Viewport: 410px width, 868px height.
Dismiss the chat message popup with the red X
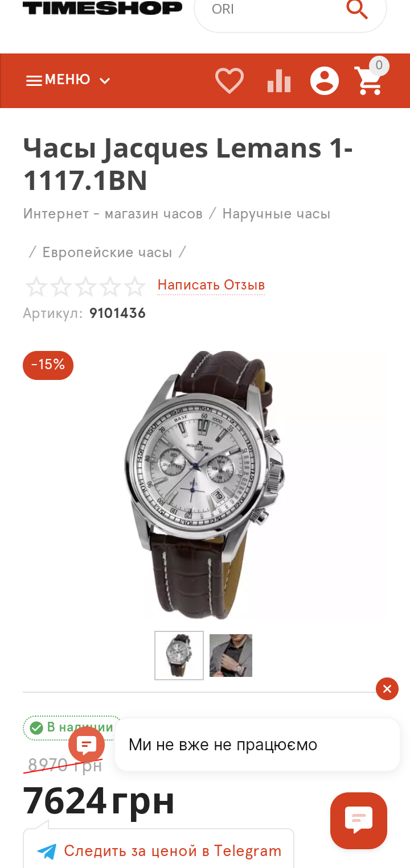coord(387,689)
